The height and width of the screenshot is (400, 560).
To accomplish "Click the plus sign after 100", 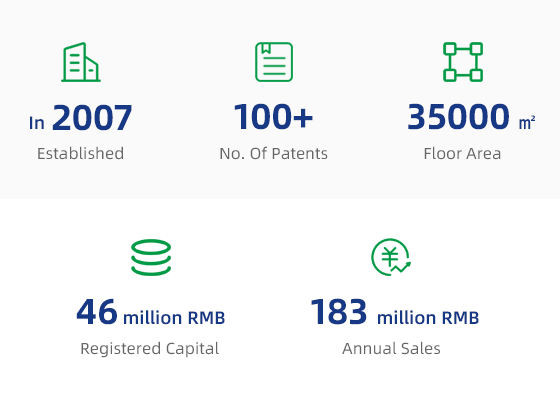I will [x=303, y=117].
